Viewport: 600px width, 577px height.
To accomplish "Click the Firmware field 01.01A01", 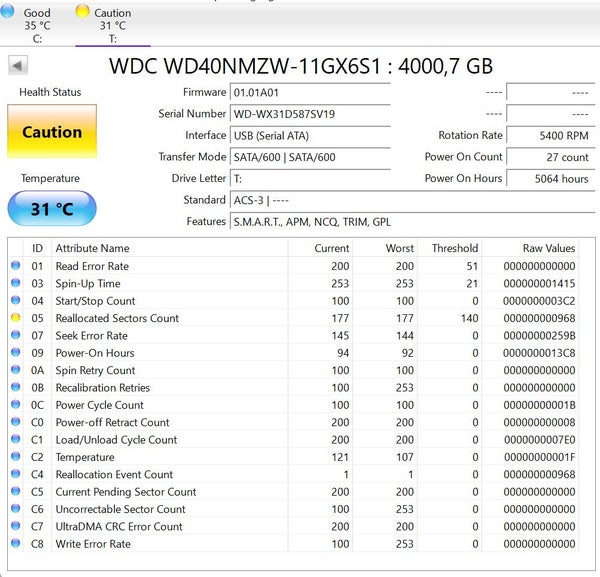I will (310, 93).
